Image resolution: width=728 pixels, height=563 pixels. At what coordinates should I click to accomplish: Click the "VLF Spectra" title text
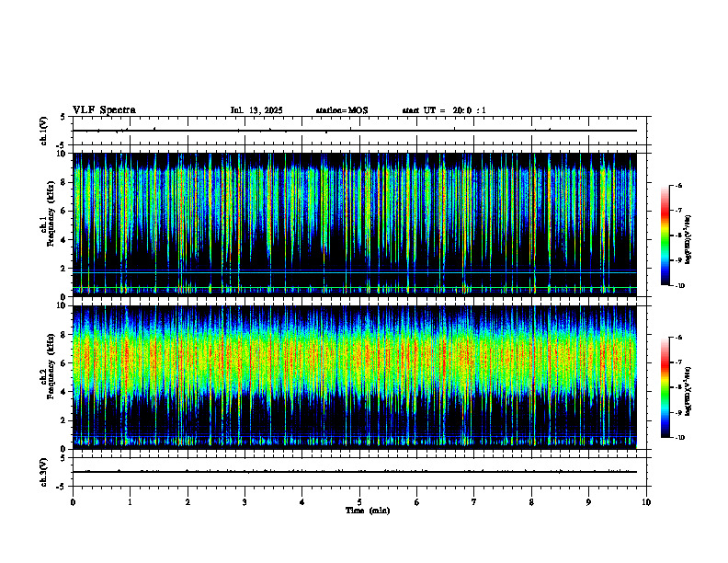tap(104, 110)
